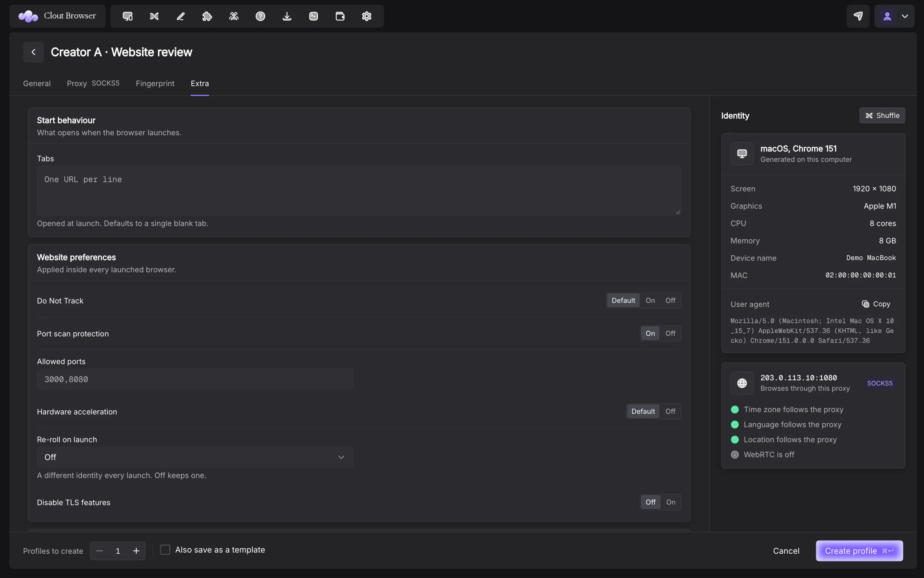Image resolution: width=924 pixels, height=578 pixels.
Task: Click the Shuffle identity button
Action: point(882,116)
